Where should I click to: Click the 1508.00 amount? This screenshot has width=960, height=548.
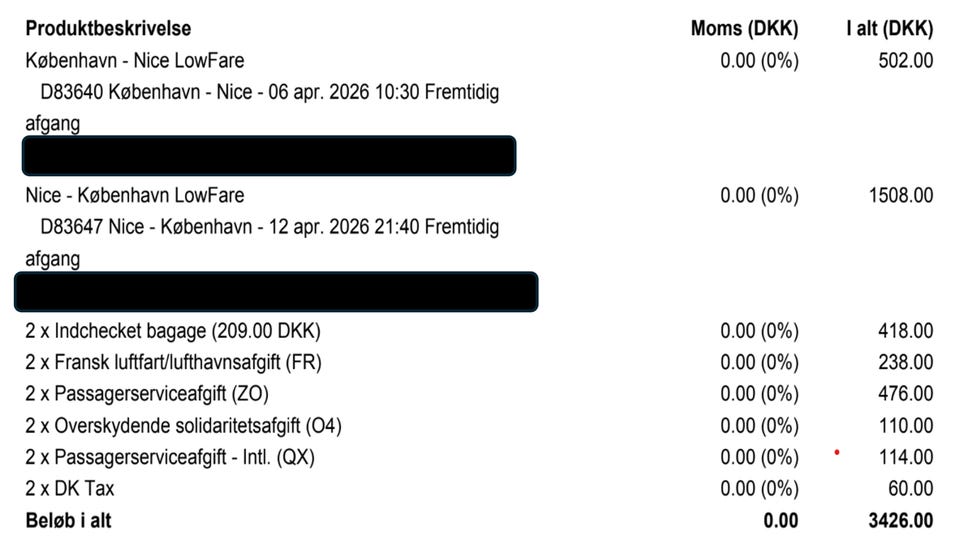point(901,195)
